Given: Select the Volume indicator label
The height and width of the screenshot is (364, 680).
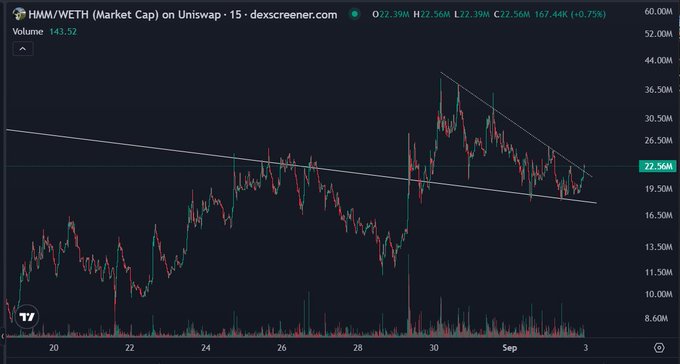Looking at the screenshot, I should click(x=28, y=32).
